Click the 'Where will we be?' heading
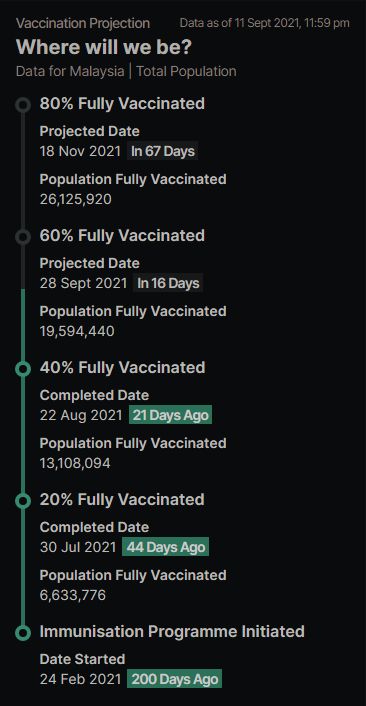The width and height of the screenshot is (366, 706). pos(104,47)
